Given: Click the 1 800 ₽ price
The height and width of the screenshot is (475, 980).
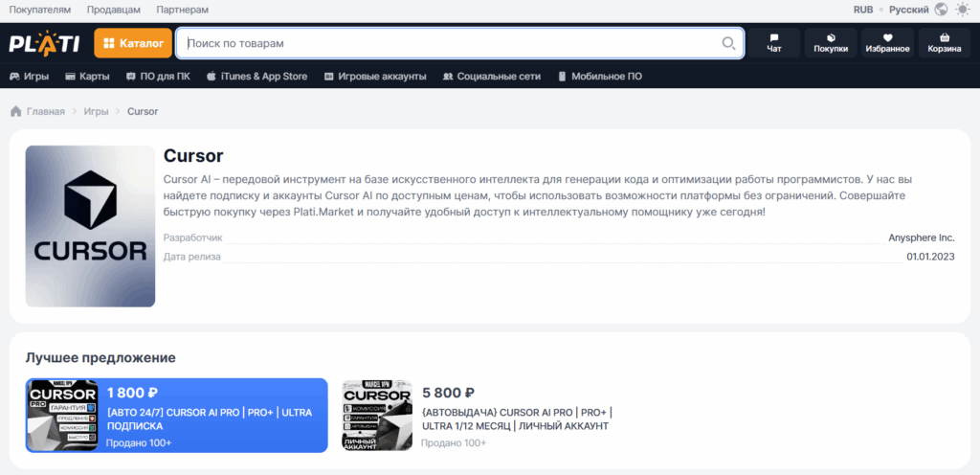Looking at the screenshot, I should 132,394.
